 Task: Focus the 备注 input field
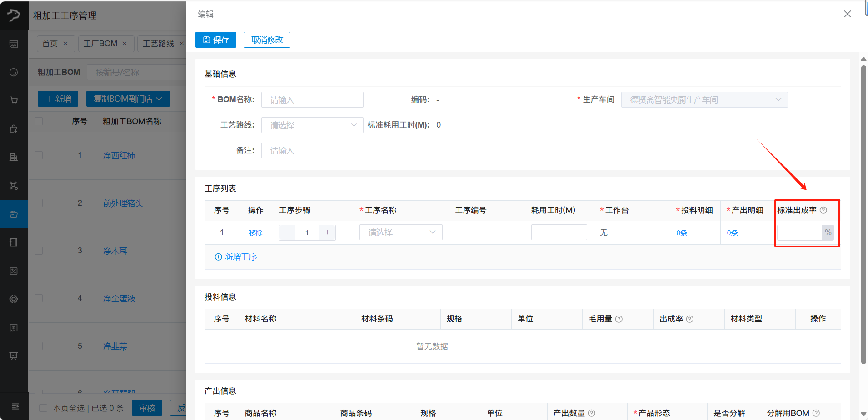(524, 151)
